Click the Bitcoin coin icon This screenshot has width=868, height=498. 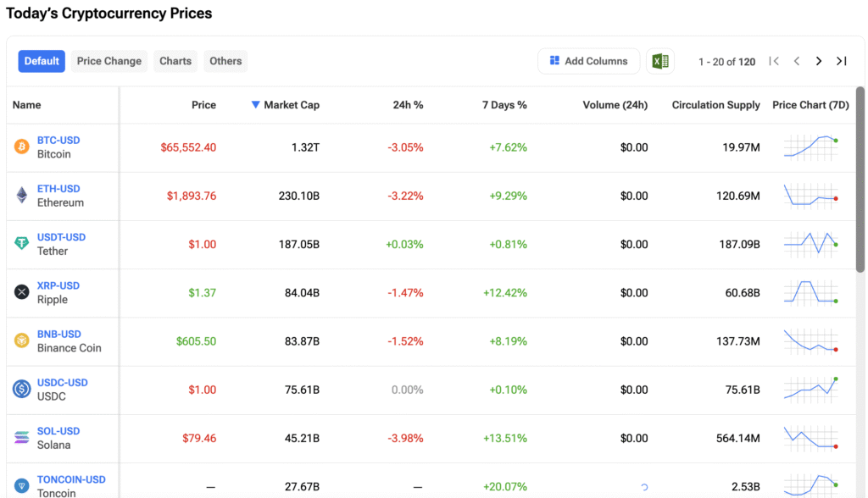coord(21,147)
